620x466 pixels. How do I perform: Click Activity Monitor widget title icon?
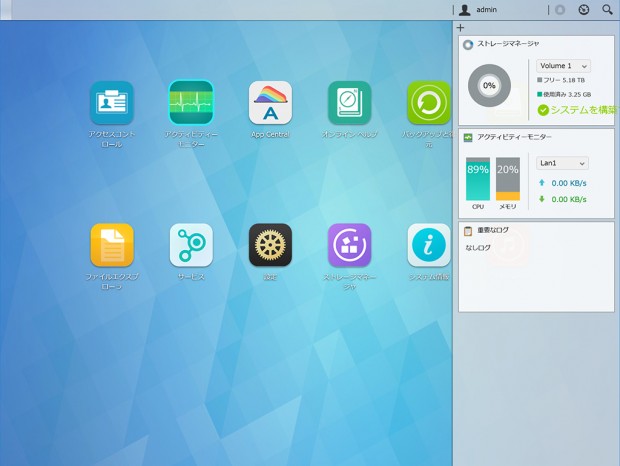tap(468, 138)
